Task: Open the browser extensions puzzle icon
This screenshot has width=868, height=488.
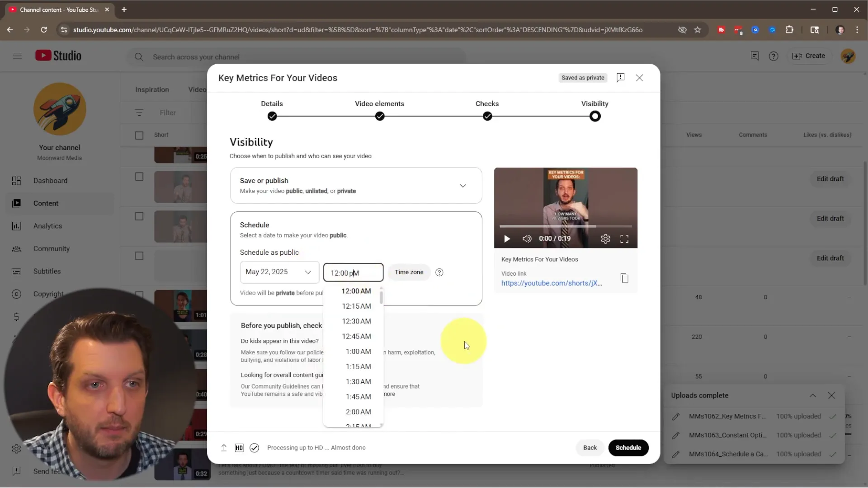Action: pyautogui.click(x=789, y=30)
